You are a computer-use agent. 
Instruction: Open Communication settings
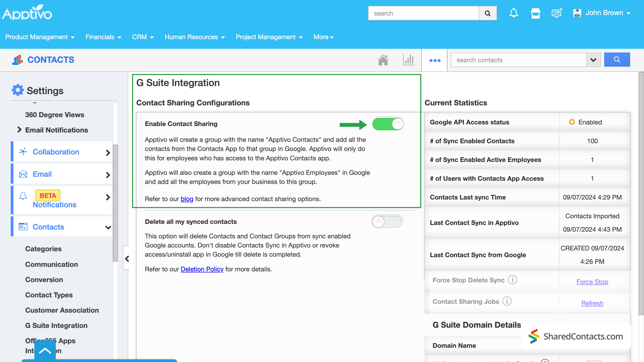point(52,264)
